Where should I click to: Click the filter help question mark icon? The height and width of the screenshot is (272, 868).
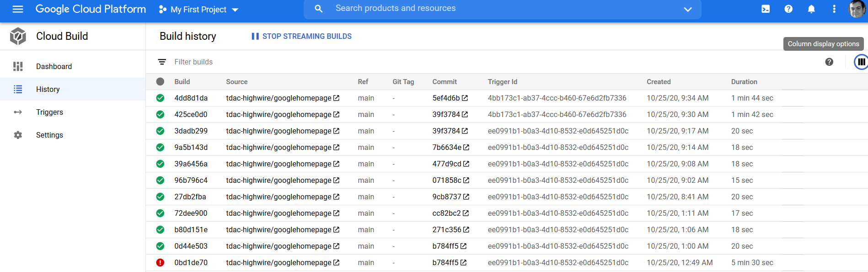[829, 62]
